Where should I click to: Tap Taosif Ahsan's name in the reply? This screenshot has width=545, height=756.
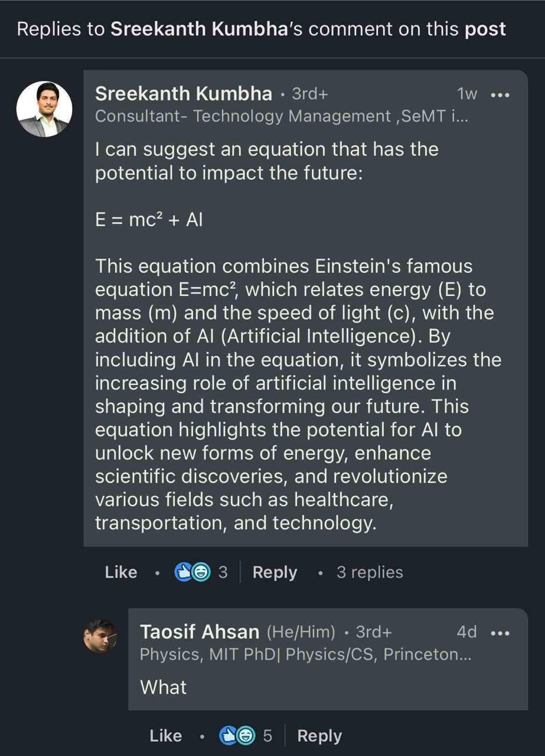click(x=200, y=632)
